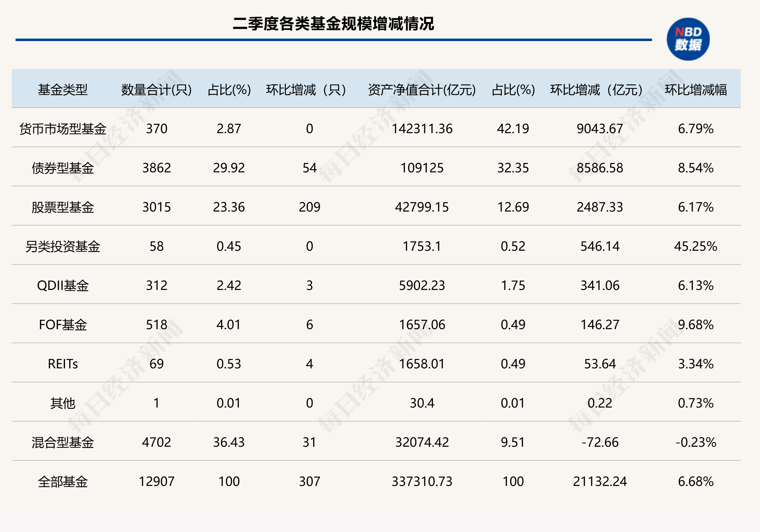Screen dimensions: 760x532
Task: Click the NBD数据 round logo
Action: (x=688, y=39)
